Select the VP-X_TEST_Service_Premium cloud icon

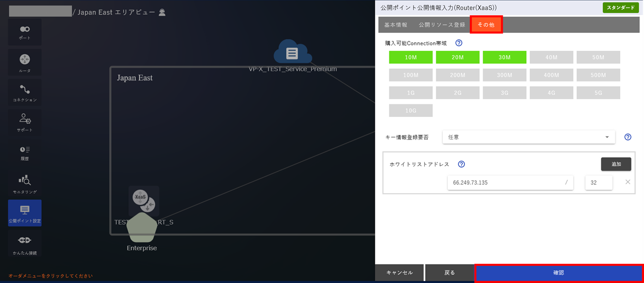[292, 52]
